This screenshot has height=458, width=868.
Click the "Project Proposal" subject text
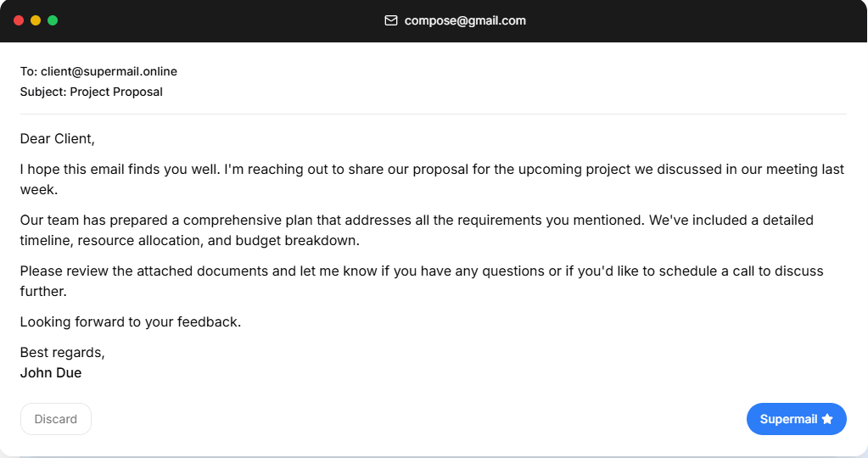(x=116, y=92)
